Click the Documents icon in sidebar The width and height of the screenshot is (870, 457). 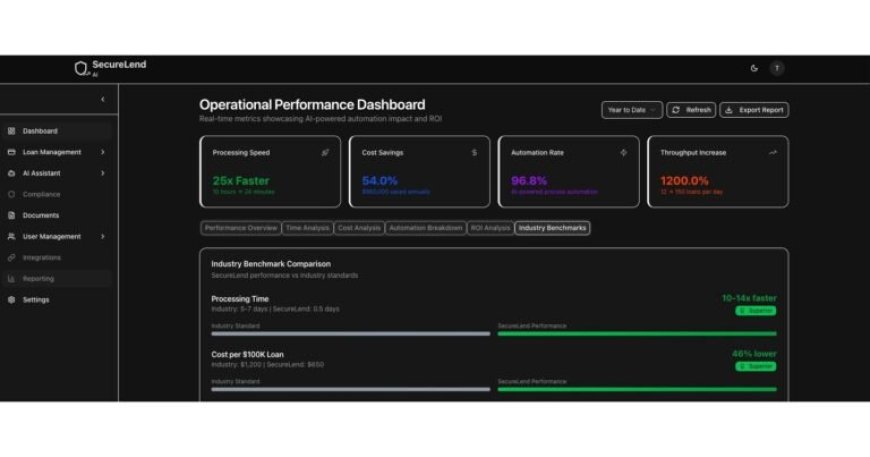[x=11, y=215]
